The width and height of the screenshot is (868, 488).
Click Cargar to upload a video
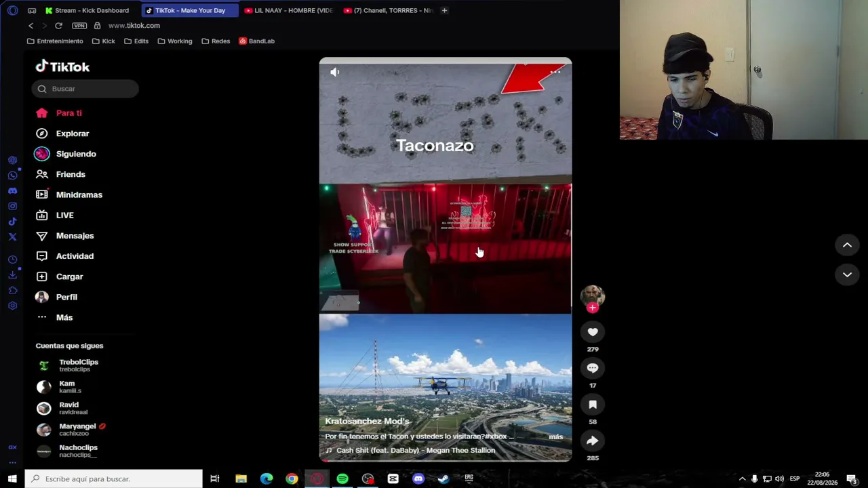click(60, 277)
